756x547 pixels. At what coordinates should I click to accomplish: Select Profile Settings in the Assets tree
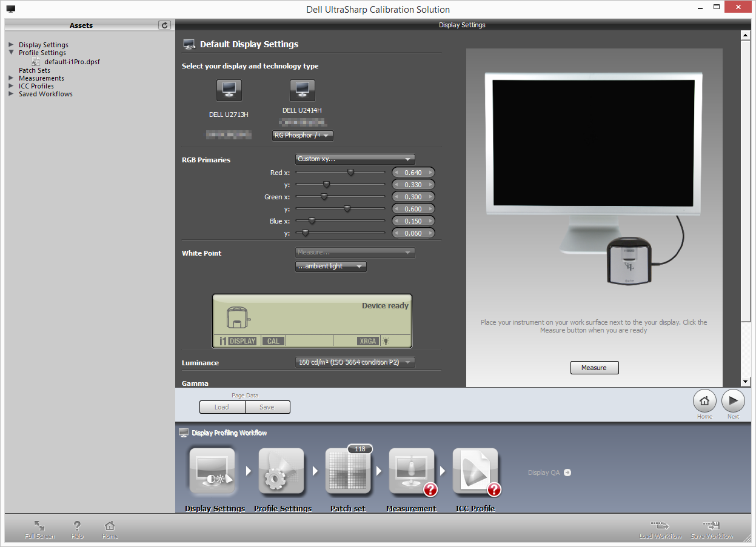42,53
